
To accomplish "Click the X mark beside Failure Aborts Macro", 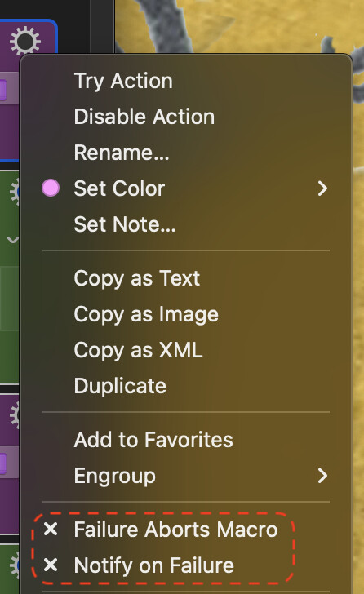I will [x=51, y=530].
